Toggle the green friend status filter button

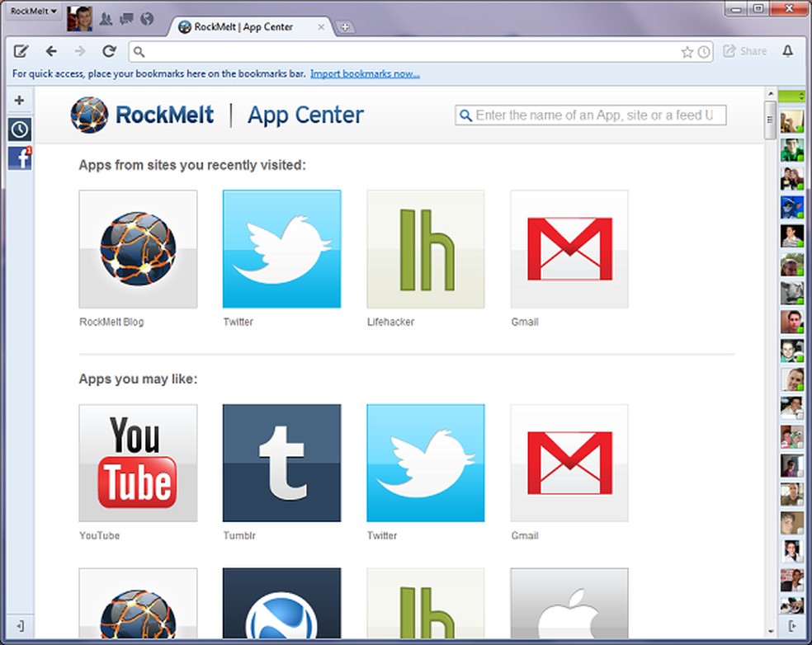pyautogui.click(x=792, y=96)
